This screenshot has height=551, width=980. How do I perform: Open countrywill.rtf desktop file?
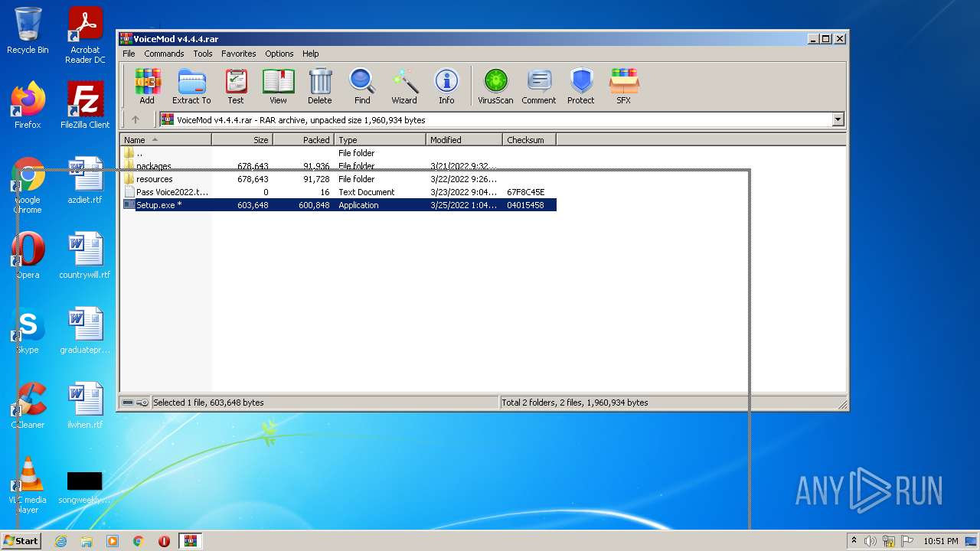click(85, 256)
